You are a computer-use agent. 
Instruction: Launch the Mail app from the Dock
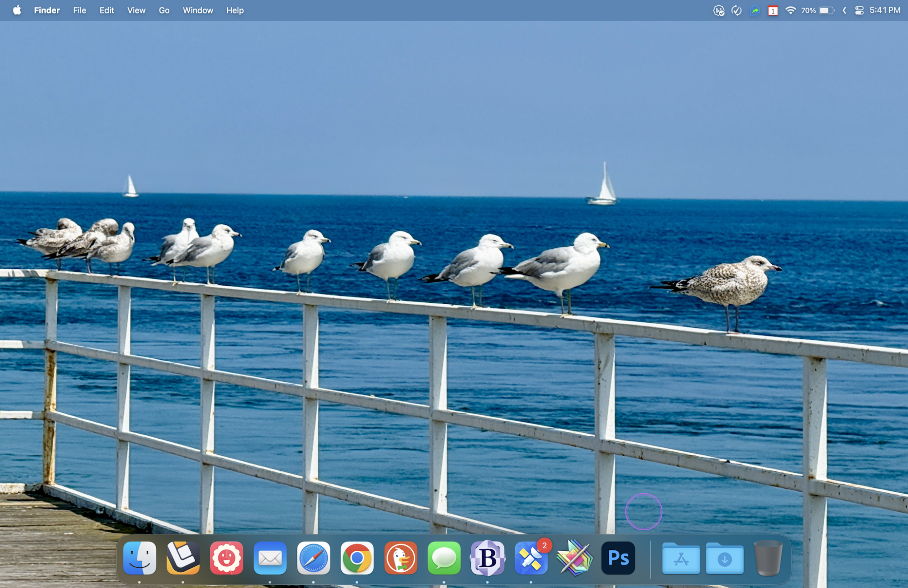tap(270, 558)
